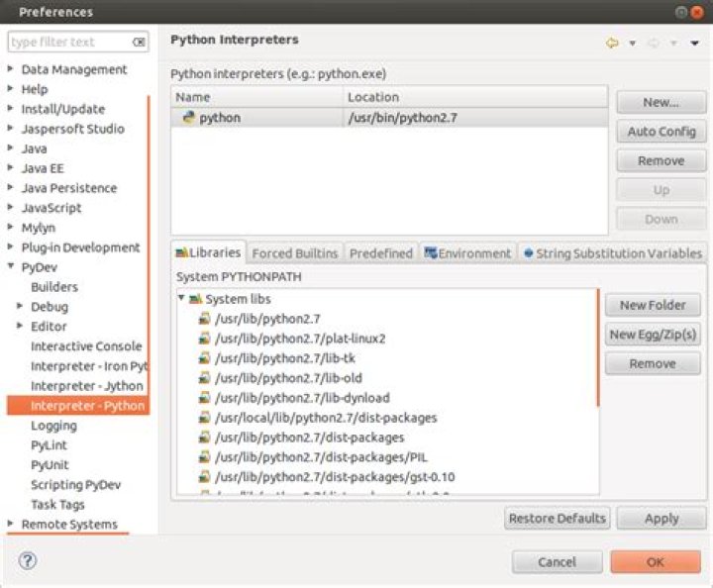
Task: Open the Scripting PyDev preference page
Action: (76, 485)
